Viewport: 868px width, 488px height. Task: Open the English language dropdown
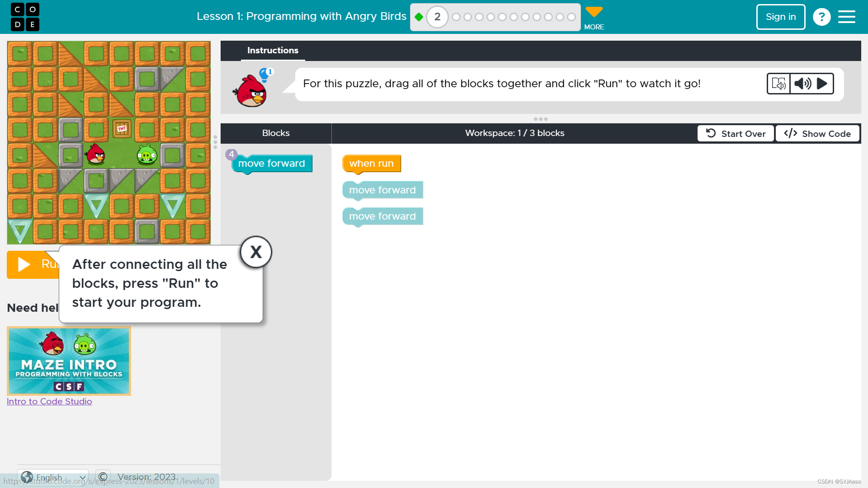pyautogui.click(x=53, y=477)
